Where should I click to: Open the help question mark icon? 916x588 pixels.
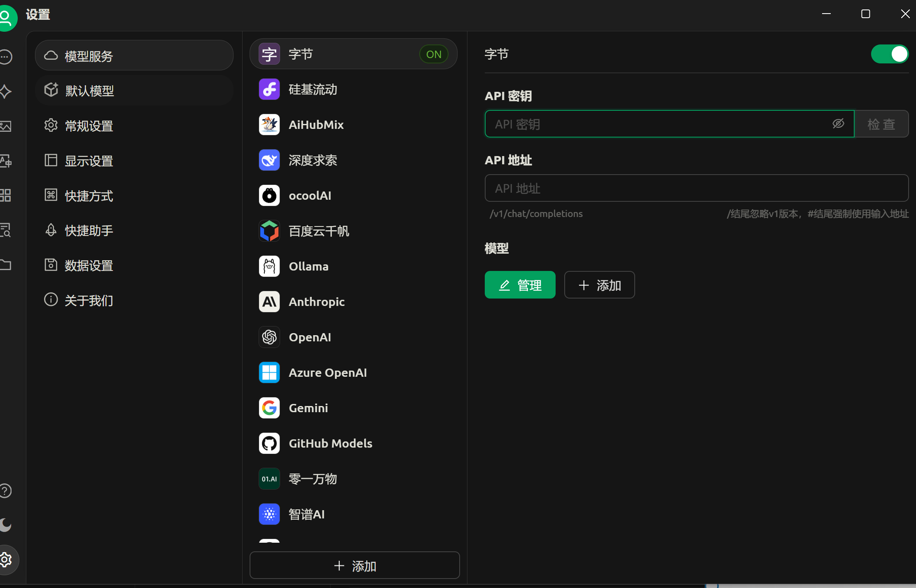(x=5, y=491)
